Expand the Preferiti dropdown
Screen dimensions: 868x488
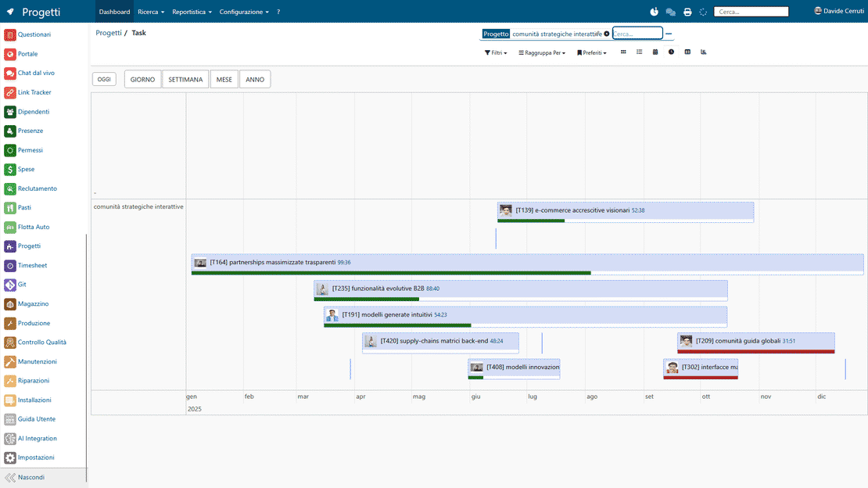pos(592,52)
